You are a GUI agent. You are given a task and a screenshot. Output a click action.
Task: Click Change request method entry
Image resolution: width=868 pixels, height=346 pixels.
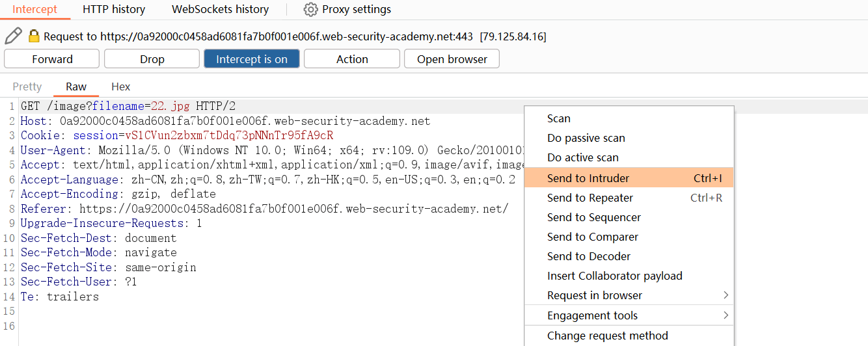[608, 336]
